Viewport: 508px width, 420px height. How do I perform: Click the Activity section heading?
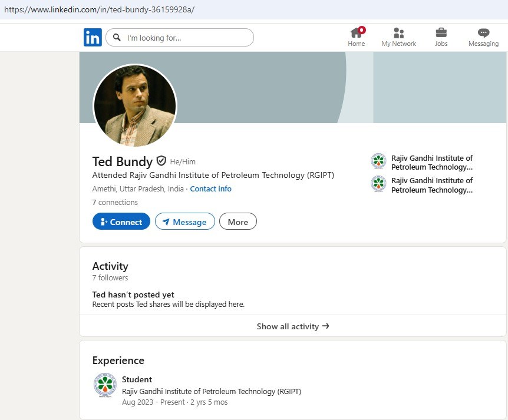110,266
